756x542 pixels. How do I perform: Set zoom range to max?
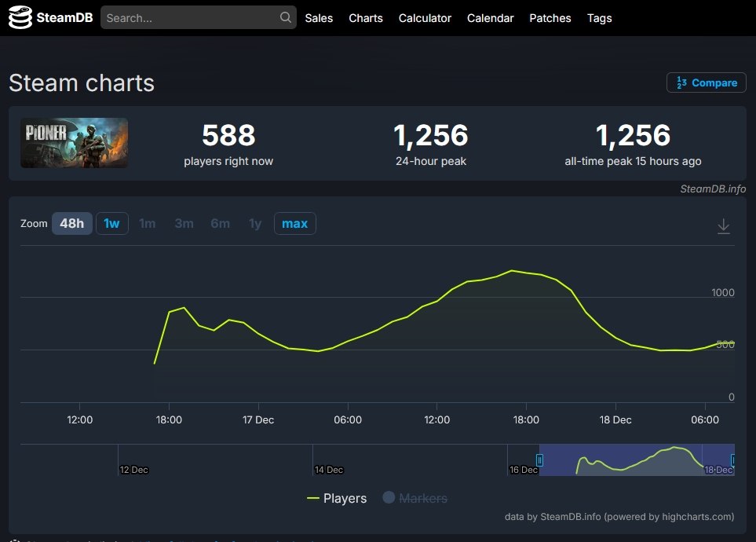(294, 224)
